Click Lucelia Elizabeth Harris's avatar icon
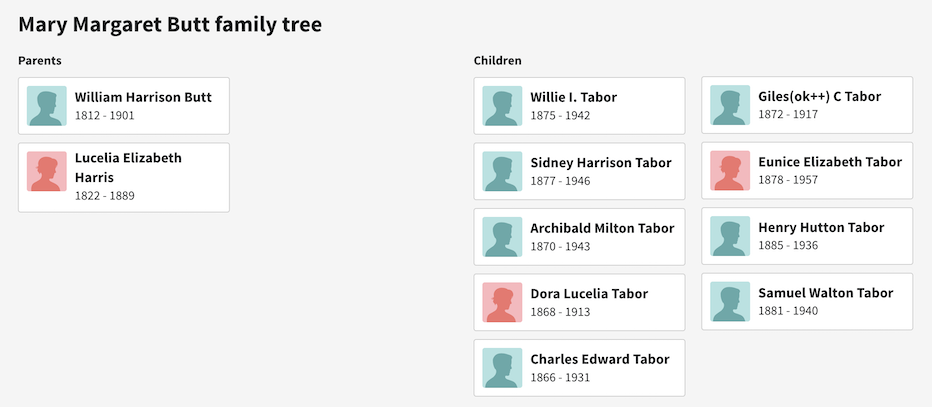The width and height of the screenshot is (932, 407). coord(46,172)
